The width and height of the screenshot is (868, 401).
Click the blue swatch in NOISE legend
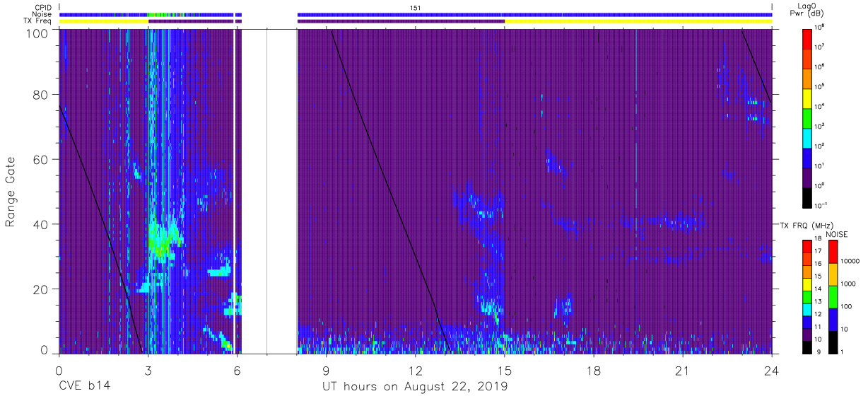pyautogui.click(x=833, y=320)
